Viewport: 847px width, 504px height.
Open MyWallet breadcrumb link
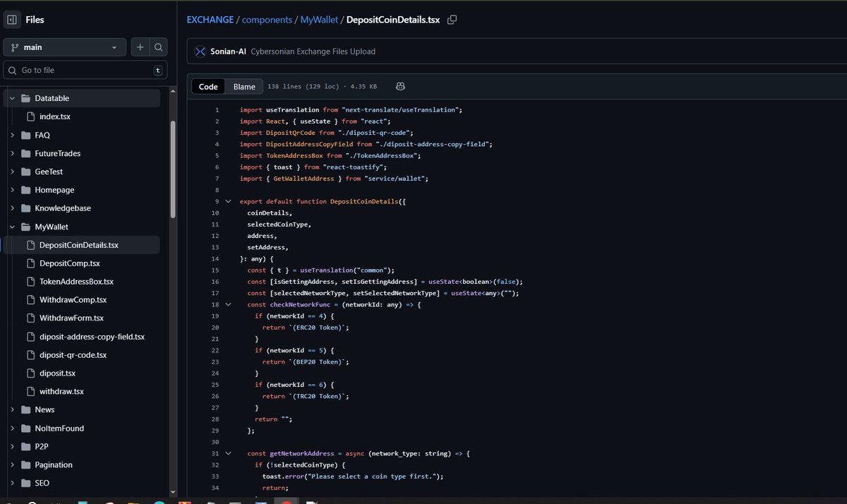[319, 20]
